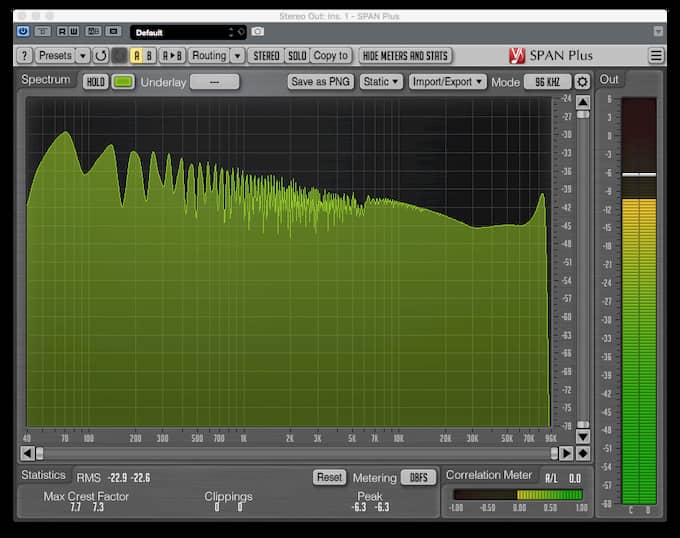Click Save as PNG button
680x538 pixels.
tap(320, 82)
